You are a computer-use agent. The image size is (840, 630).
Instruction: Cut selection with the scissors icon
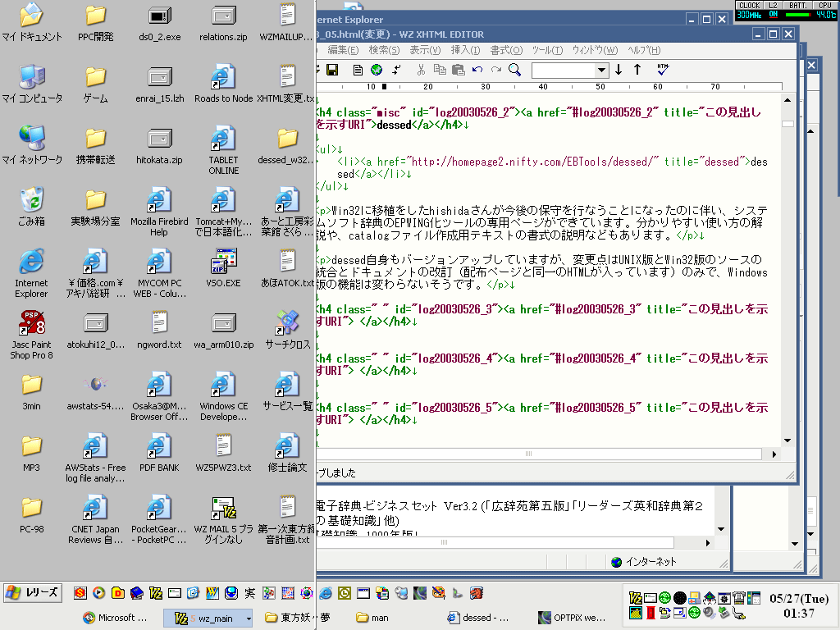coord(421,70)
